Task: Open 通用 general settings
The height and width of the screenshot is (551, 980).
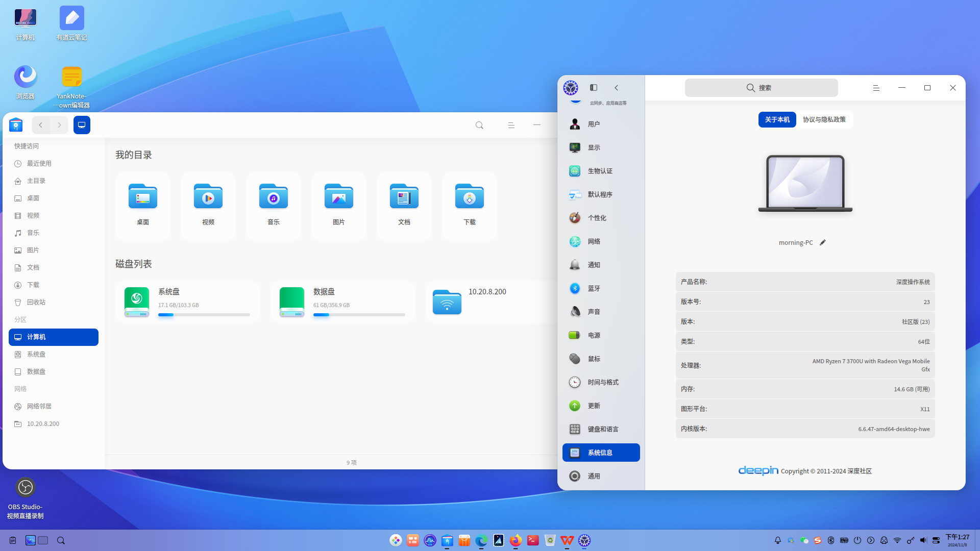Action: pyautogui.click(x=601, y=476)
